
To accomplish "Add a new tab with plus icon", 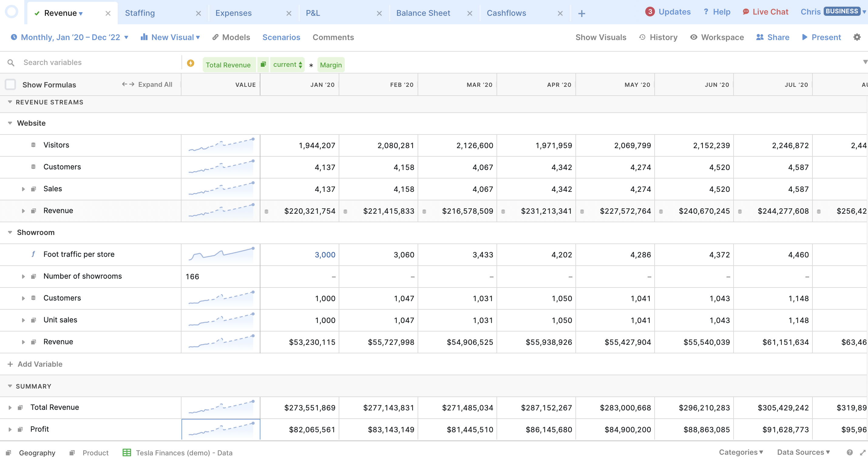I will [581, 13].
